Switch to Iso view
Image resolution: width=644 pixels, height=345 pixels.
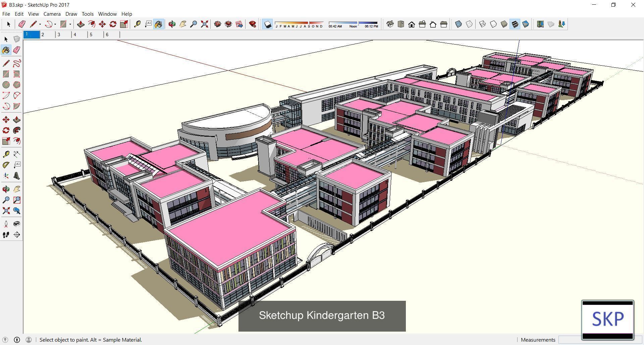[390, 24]
